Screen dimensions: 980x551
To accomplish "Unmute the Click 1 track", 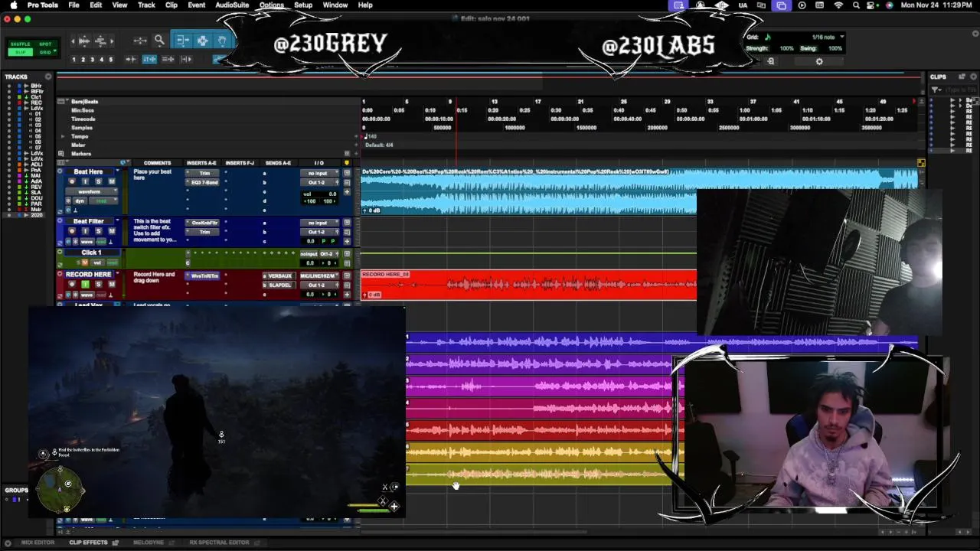I will point(84,262).
